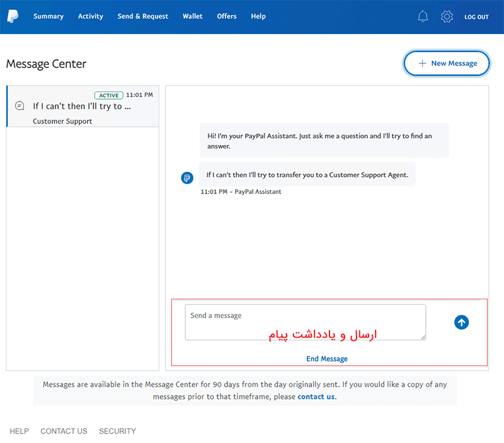Screen dimensions: 504x443
Task: Click the 11:01 PM – PayPal Assistant timestamp
Action: pyautogui.click(x=241, y=192)
